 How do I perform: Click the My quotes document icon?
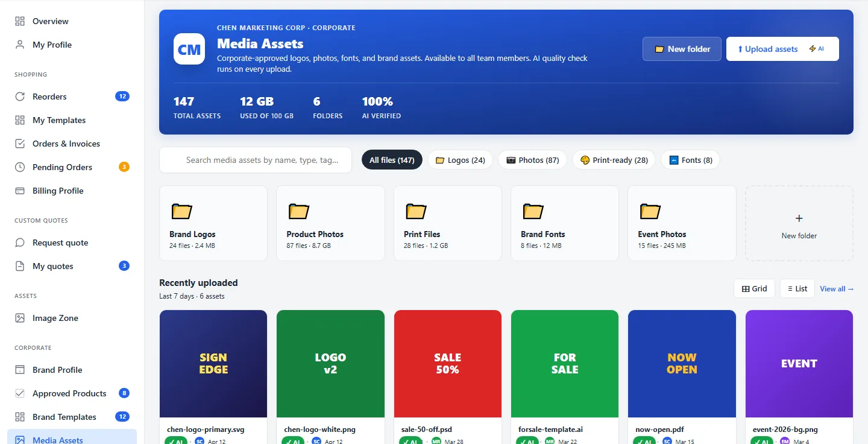20,266
